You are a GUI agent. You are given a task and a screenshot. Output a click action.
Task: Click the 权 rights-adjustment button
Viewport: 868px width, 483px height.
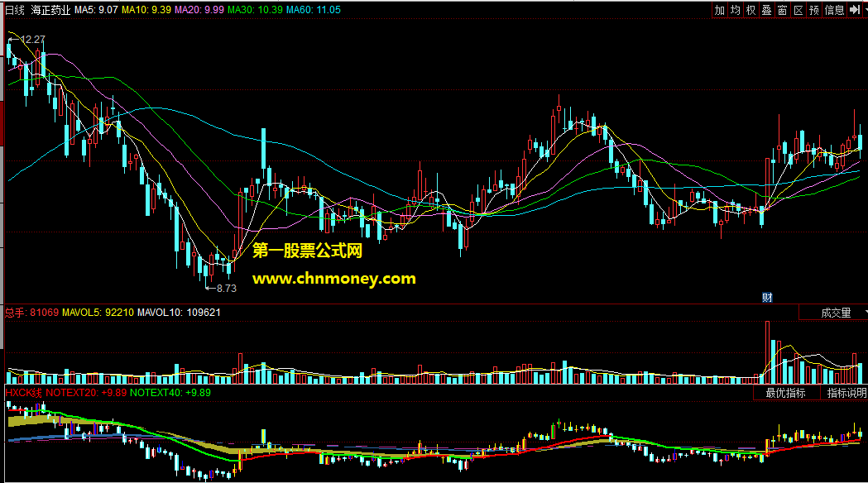coord(751,10)
